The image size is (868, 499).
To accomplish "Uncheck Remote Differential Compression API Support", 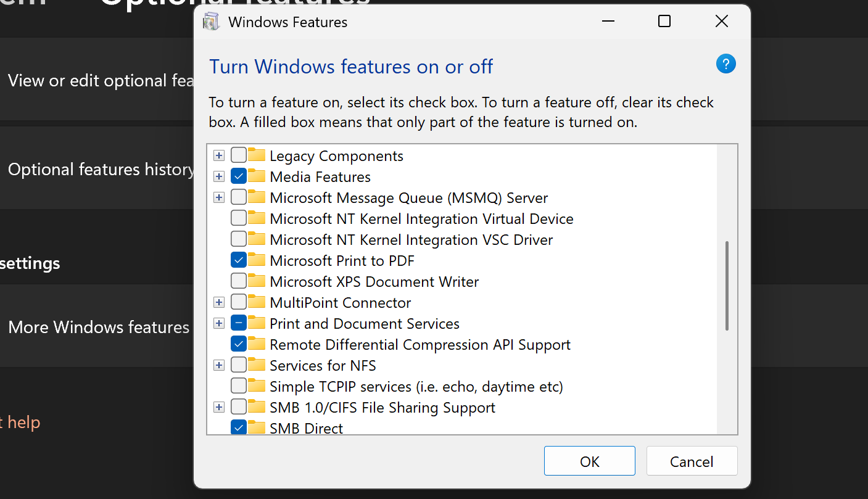I will (x=238, y=345).
